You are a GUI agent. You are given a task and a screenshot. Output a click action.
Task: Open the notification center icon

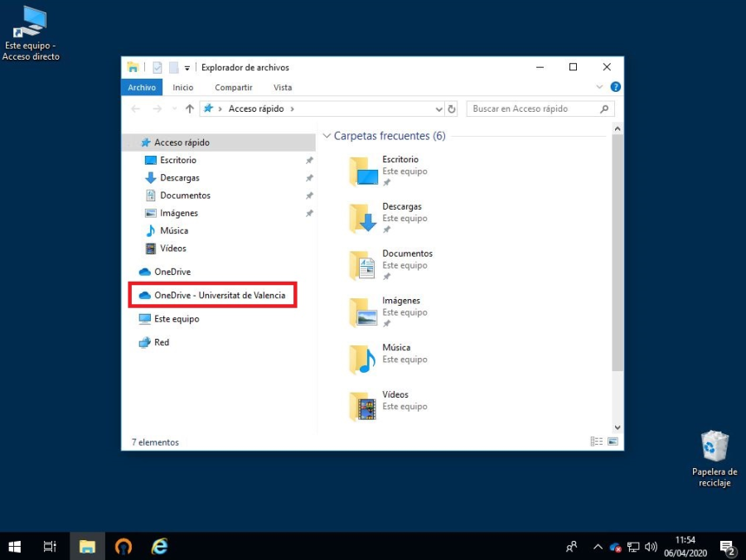point(728,548)
